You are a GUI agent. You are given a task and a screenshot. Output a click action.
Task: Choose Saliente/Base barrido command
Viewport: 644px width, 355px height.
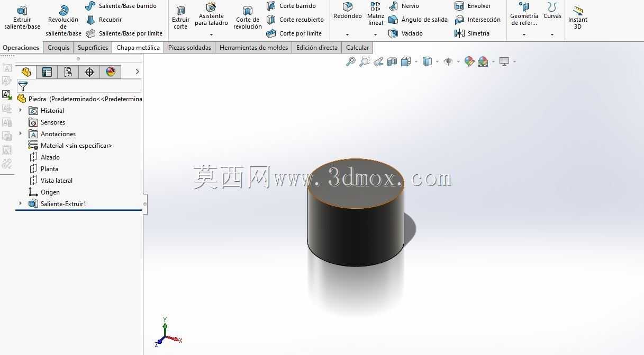click(121, 6)
